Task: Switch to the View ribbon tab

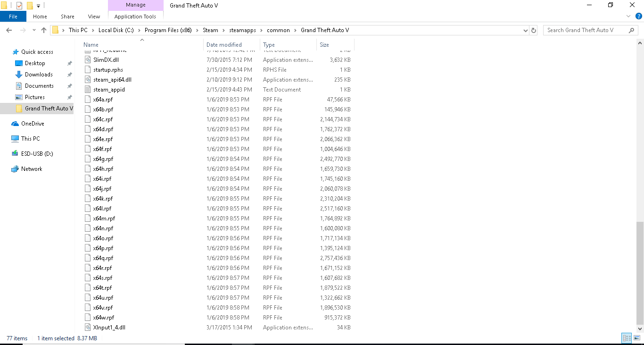Action: (x=94, y=17)
